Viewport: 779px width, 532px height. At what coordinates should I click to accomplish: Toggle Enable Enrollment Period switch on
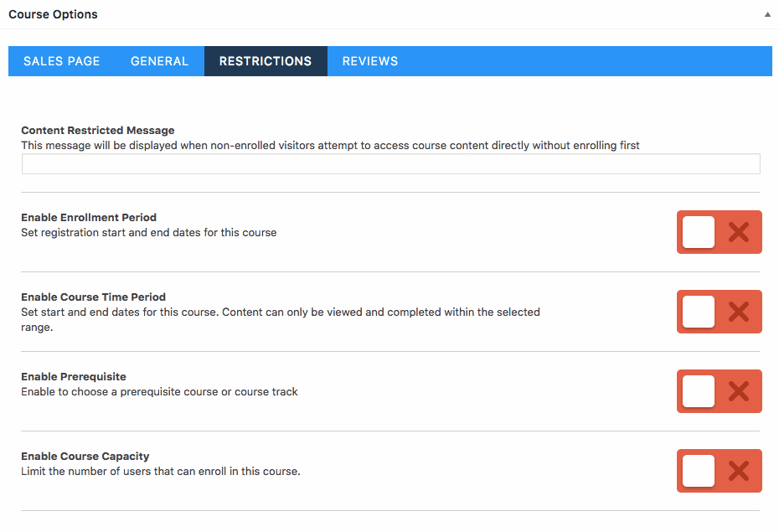719,232
